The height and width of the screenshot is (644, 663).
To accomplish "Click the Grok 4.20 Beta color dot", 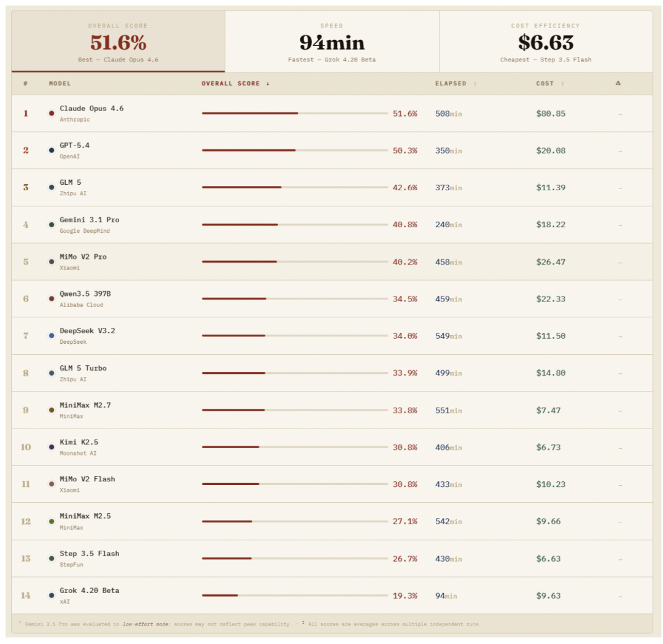I will (52, 596).
